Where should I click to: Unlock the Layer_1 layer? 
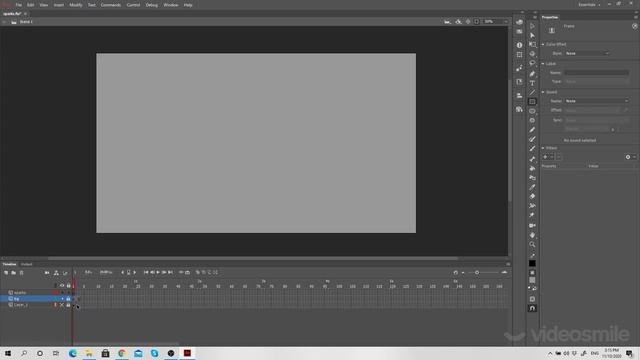68,305
